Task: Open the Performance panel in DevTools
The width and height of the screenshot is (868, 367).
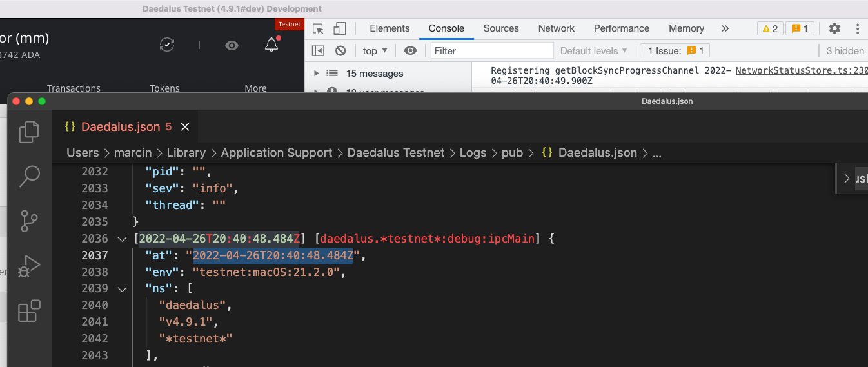Action: [x=622, y=28]
